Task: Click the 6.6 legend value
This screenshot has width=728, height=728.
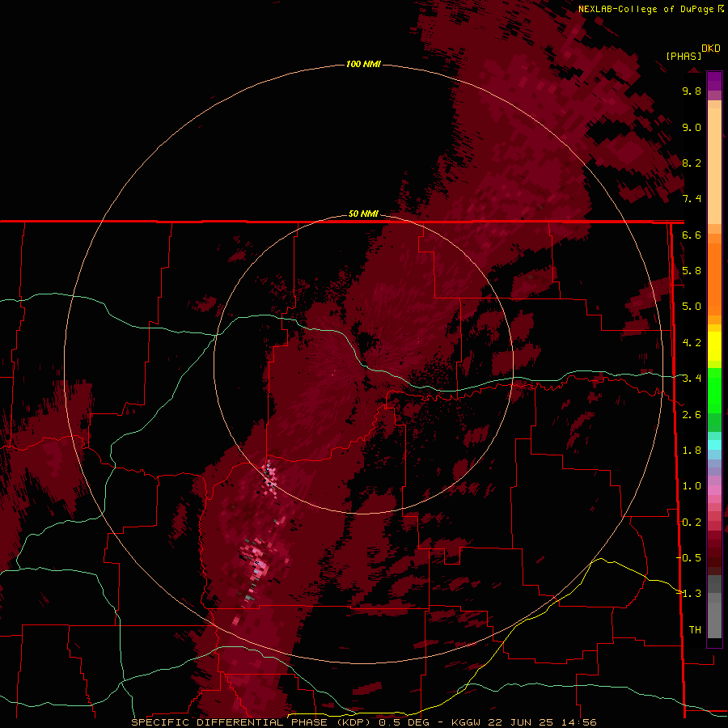Action: tap(692, 235)
